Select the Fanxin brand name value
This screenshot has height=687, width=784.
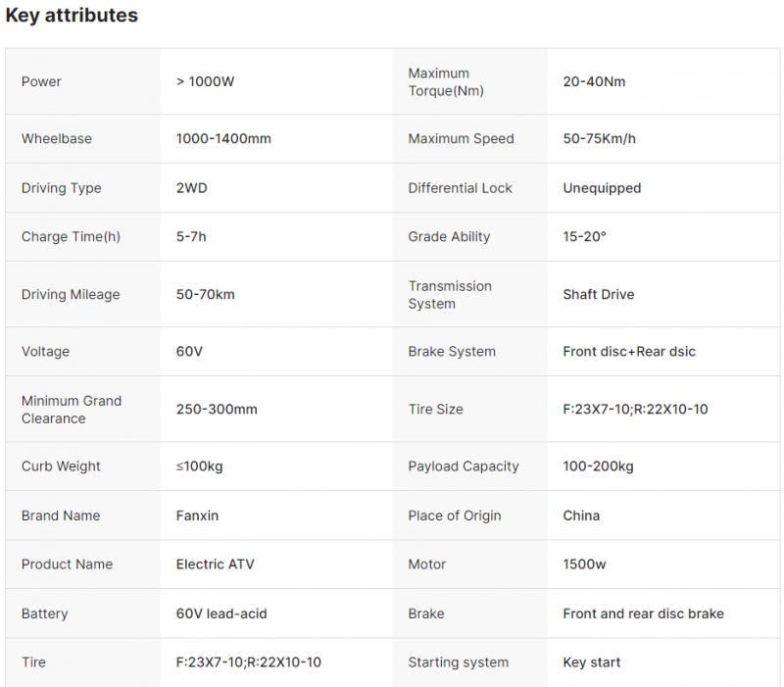coord(197,515)
